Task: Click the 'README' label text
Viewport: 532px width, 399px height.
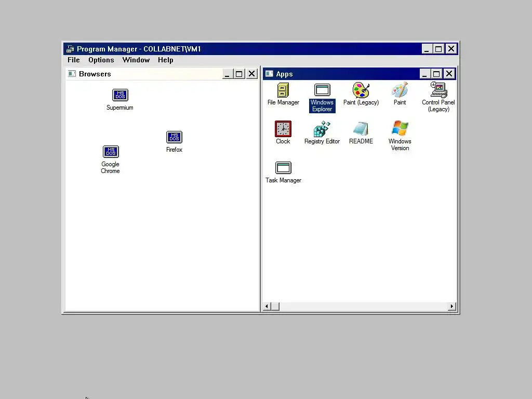Action: [x=361, y=141]
